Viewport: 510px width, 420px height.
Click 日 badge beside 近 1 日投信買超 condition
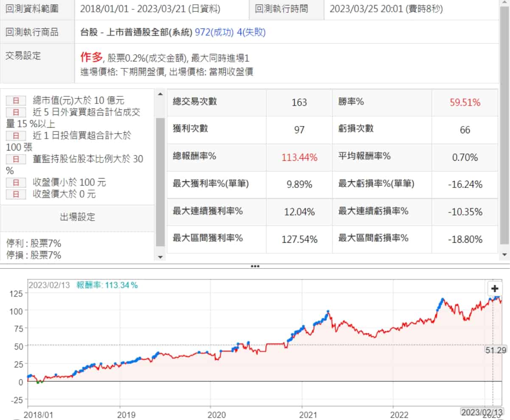pyautogui.click(x=16, y=136)
